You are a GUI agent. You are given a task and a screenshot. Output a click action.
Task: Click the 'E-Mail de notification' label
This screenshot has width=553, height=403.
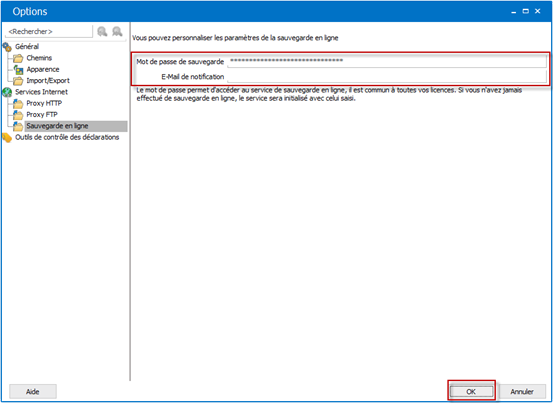point(193,77)
